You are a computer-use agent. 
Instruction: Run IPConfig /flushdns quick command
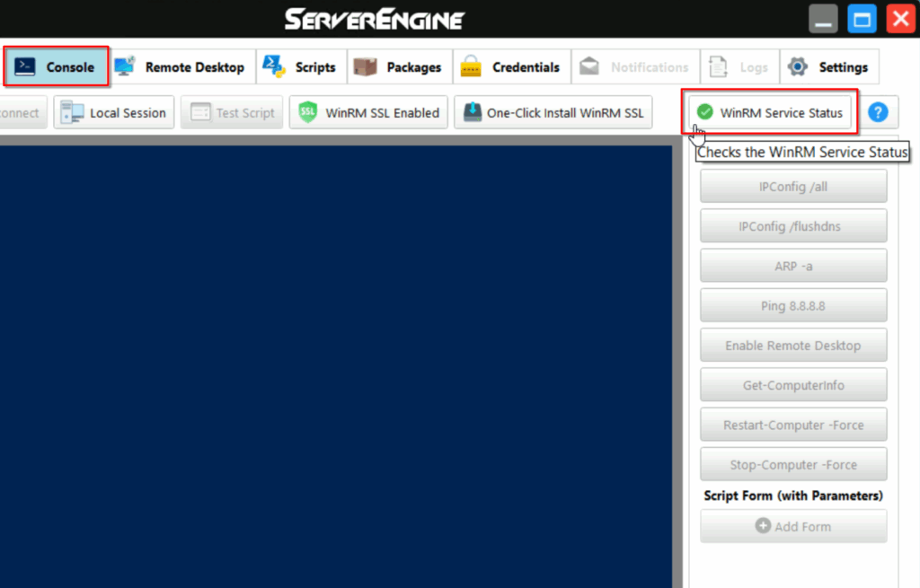point(793,225)
